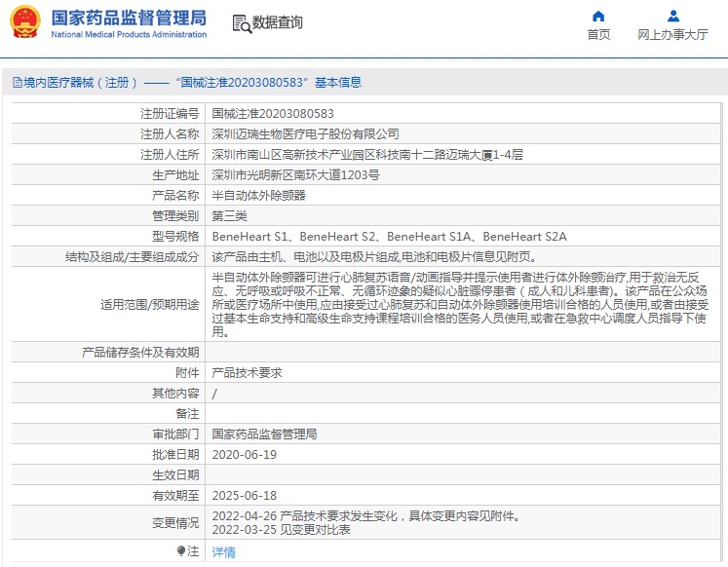
Task: Click 数据查询 text label
Action: click(277, 22)
